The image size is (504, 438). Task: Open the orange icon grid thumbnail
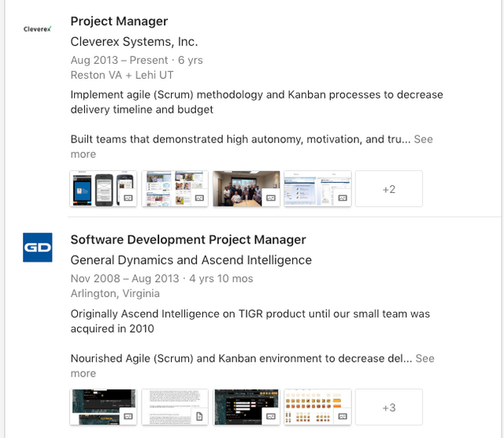tap(317, 407)
